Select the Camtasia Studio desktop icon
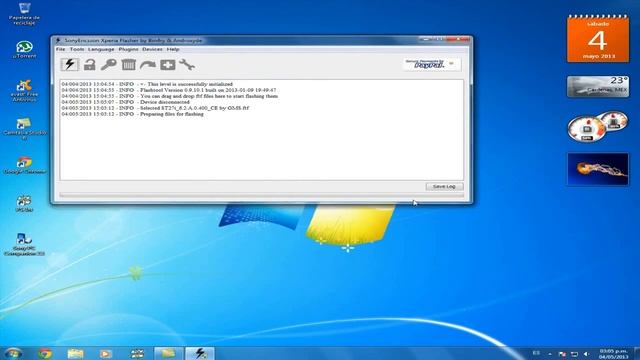Image resolution: width=640 pixels, height=360 pixels. pyautogui.click(x=24, y=129)
